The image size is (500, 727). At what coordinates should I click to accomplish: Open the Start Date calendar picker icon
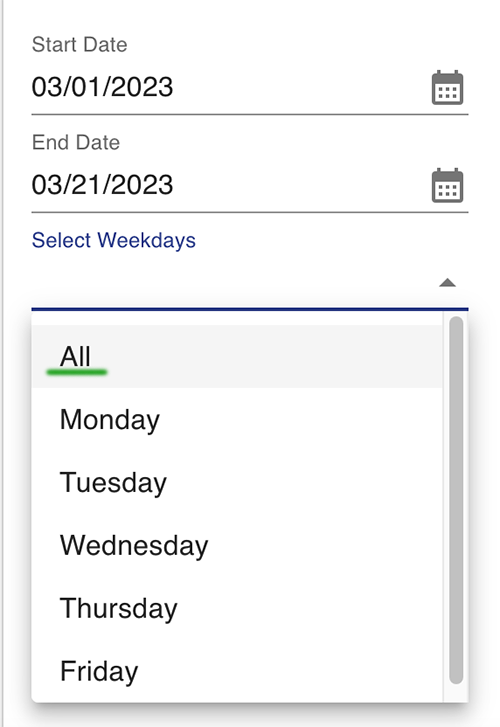point(447,88)
